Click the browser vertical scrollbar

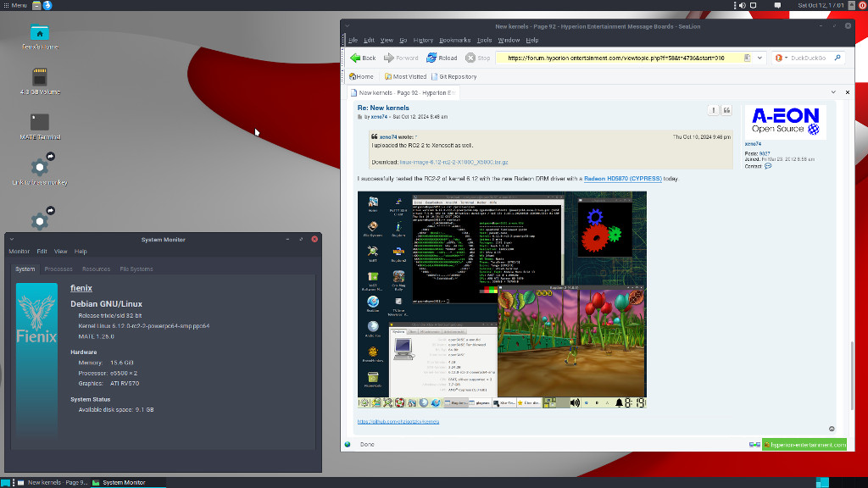(x=851, y=376)
